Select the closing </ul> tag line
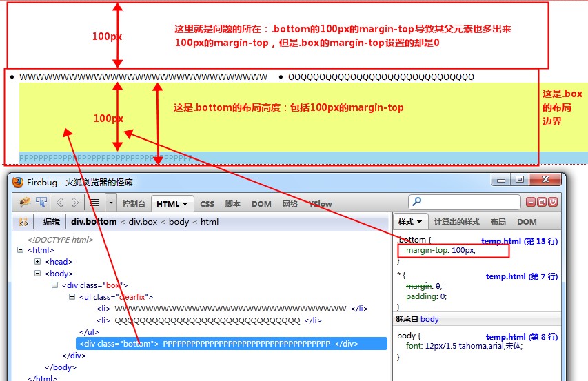 89,332
